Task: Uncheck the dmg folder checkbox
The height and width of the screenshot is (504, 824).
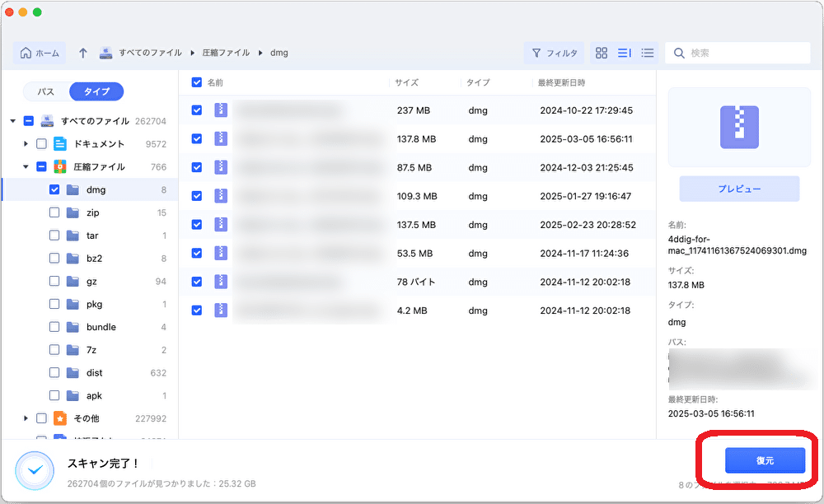Action: [x=53, y=189]
